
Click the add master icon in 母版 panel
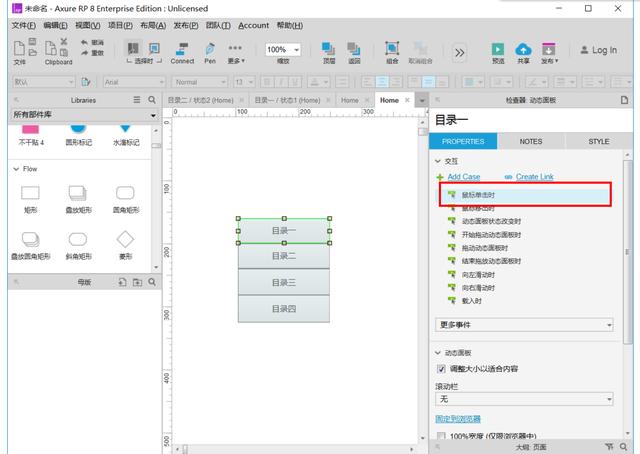pyautogui.click(x=122, y=283)
